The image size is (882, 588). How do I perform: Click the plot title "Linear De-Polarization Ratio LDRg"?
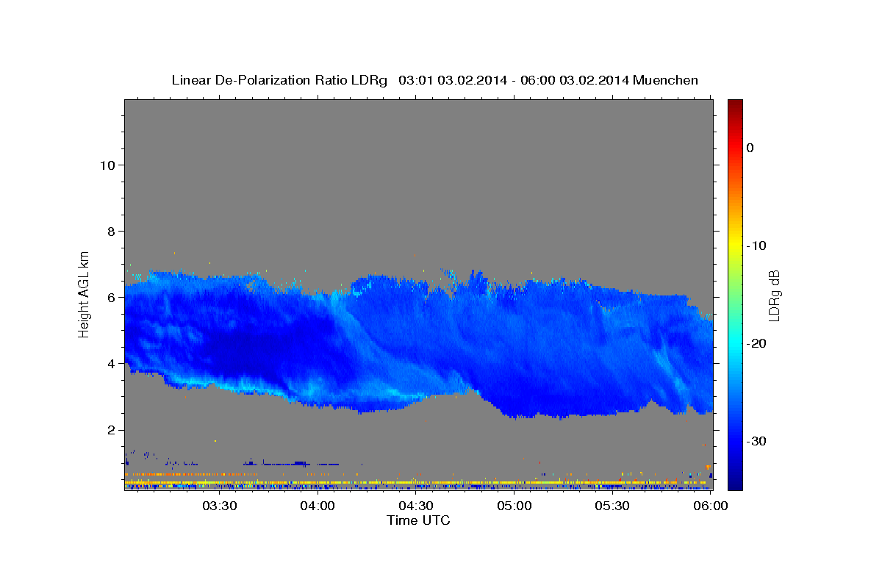click(279, 80)
